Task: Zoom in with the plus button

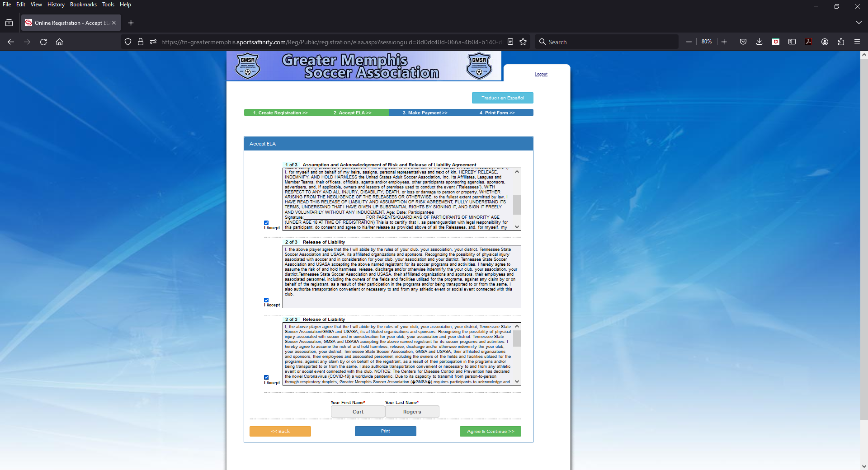Action: (724, 42)
